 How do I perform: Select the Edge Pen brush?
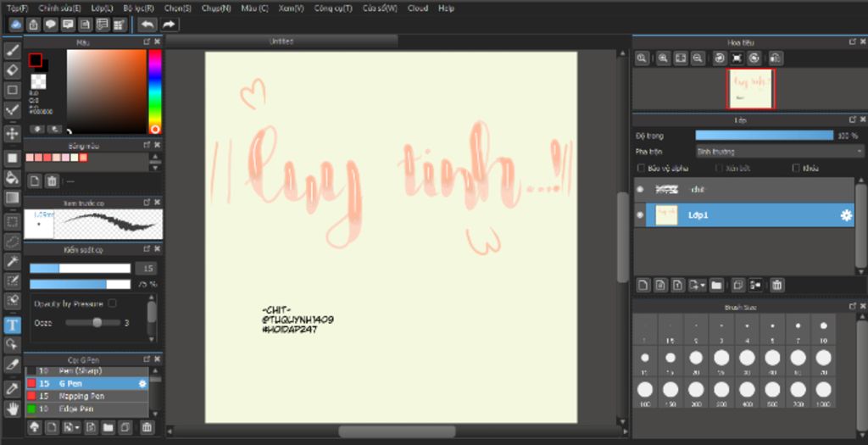pyautogui.click(x=87, y=409)
